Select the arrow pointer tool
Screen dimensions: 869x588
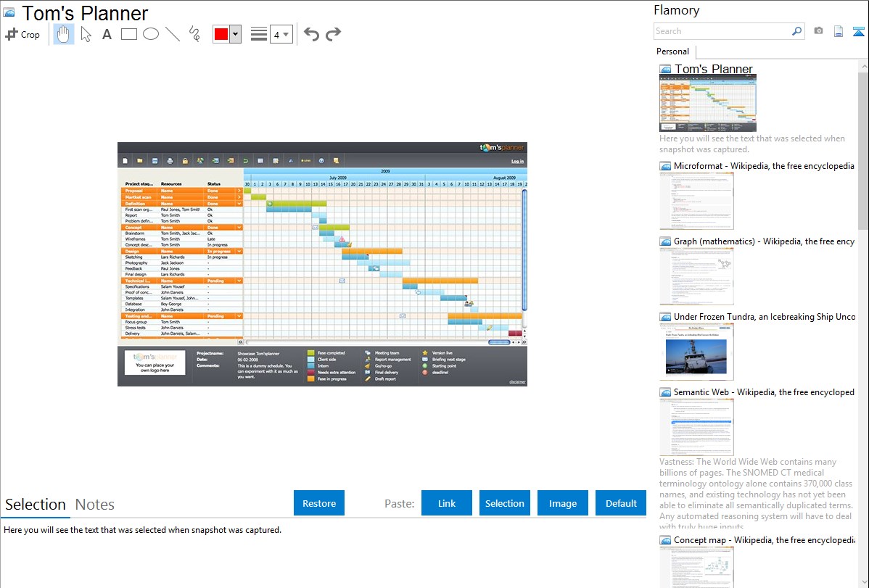[86, 34]
